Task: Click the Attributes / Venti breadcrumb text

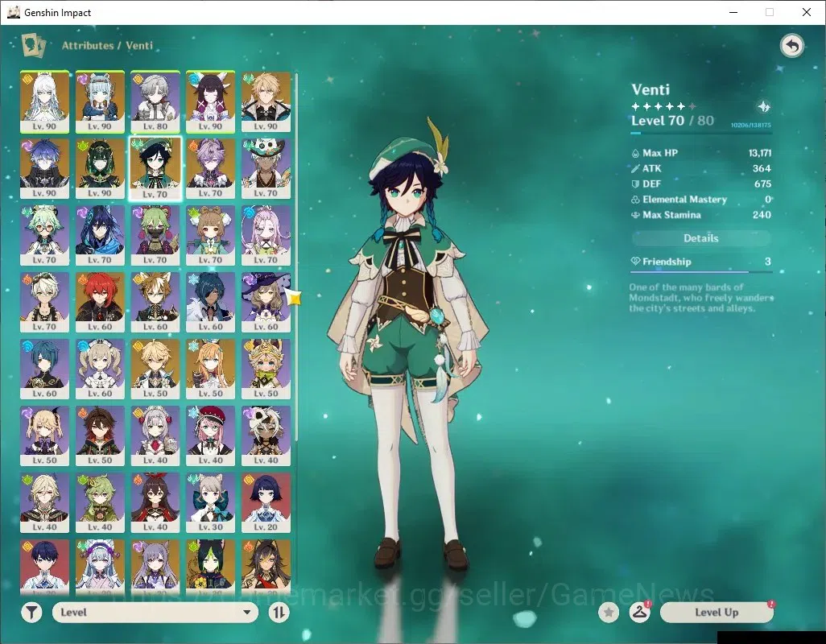Action: pos(107,45)
